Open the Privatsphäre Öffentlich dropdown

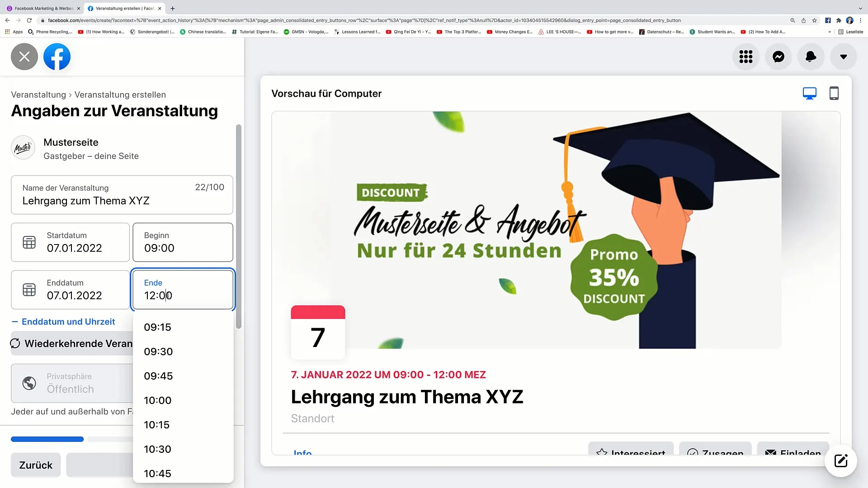pos(72,383)
